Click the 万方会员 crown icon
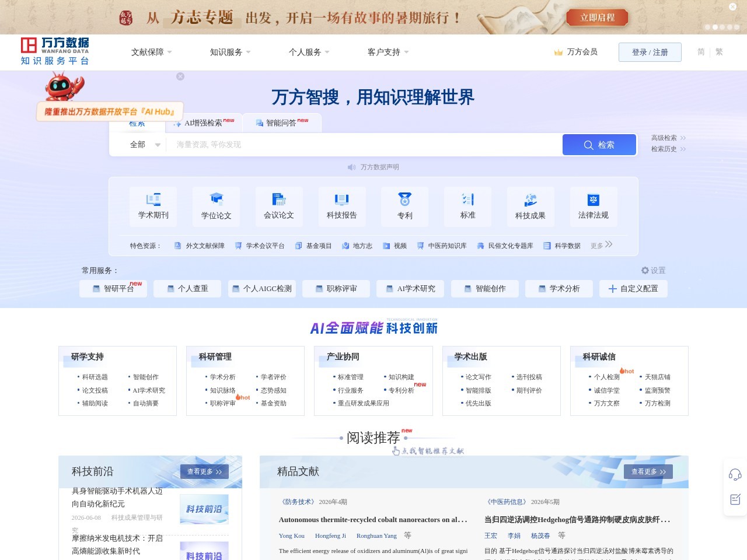The height and width of the screenshot is (560, 747). (558, 52)
